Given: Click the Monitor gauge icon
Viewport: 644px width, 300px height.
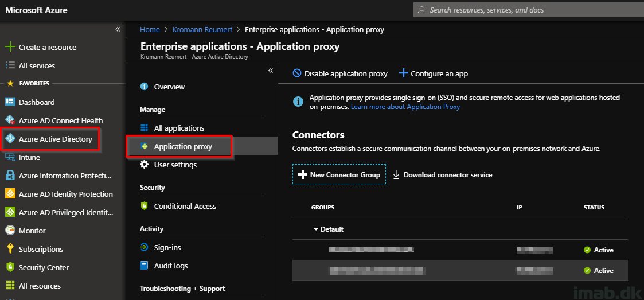Looking at the screenshot, I should pyautogui.click(x=10, y=231).
